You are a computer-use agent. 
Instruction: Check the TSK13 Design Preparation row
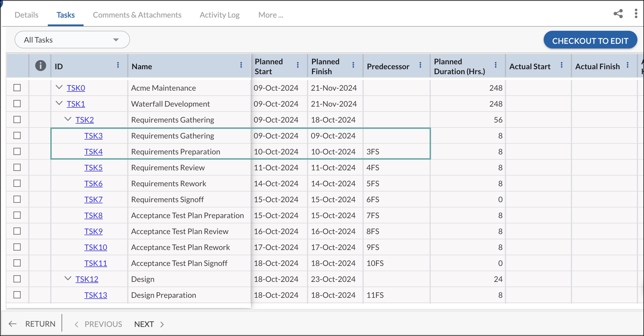click(17, 295)
